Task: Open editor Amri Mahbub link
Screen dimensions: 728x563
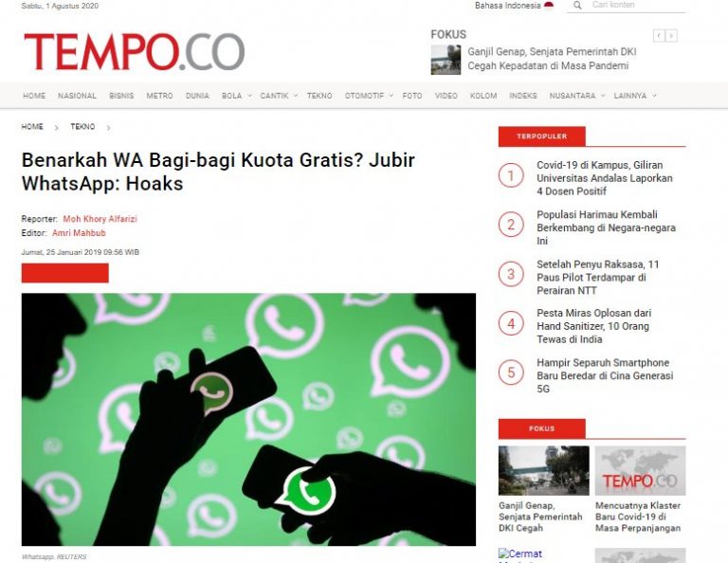Action: 79,232
